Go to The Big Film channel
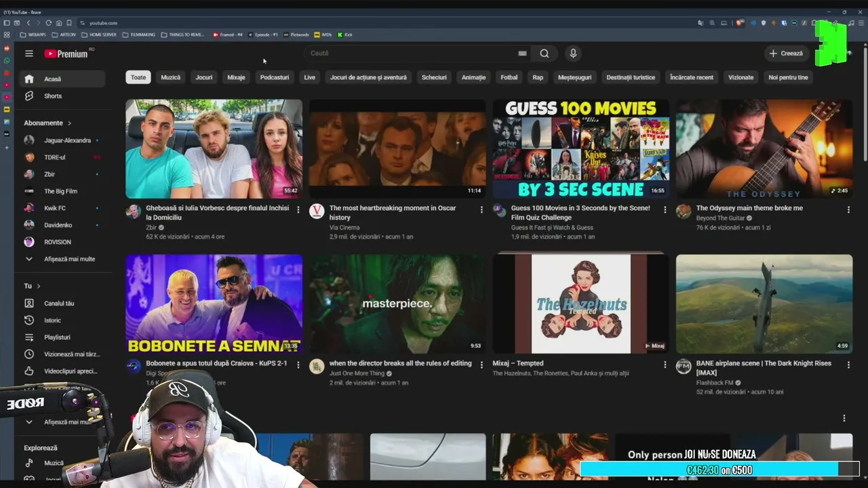This screenshot has height=488, width=868. [x=62, y=191]
